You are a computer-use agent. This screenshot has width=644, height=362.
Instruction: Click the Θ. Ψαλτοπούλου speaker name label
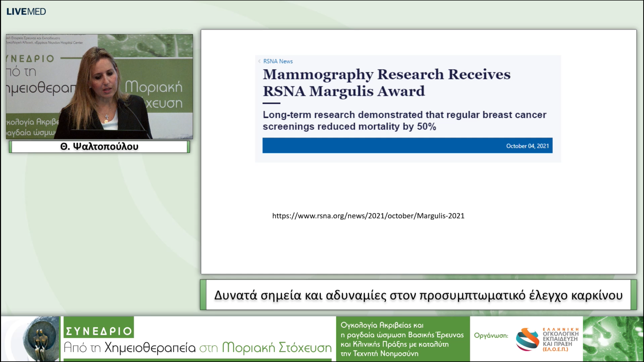pyautogui.click(x=99, y=146)
